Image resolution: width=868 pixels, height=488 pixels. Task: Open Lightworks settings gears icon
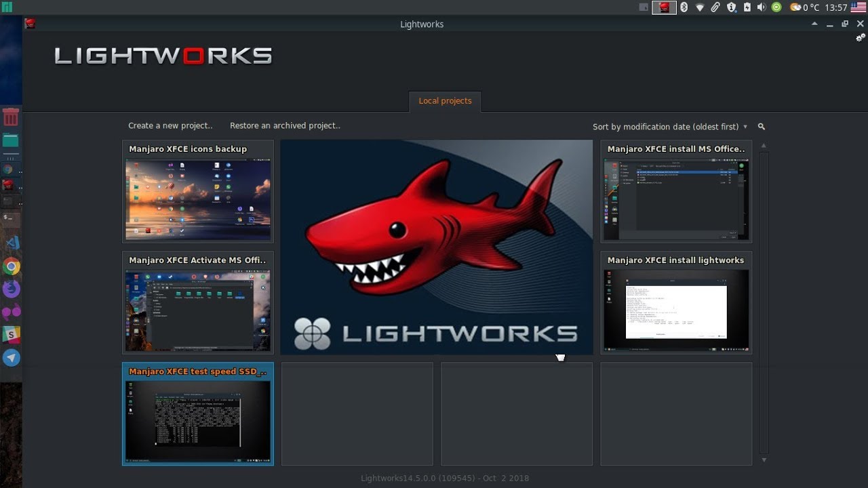tap(861, 38)
